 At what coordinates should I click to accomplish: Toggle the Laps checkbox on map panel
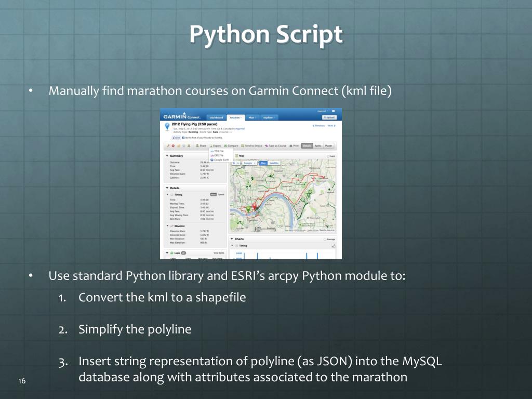328,156
